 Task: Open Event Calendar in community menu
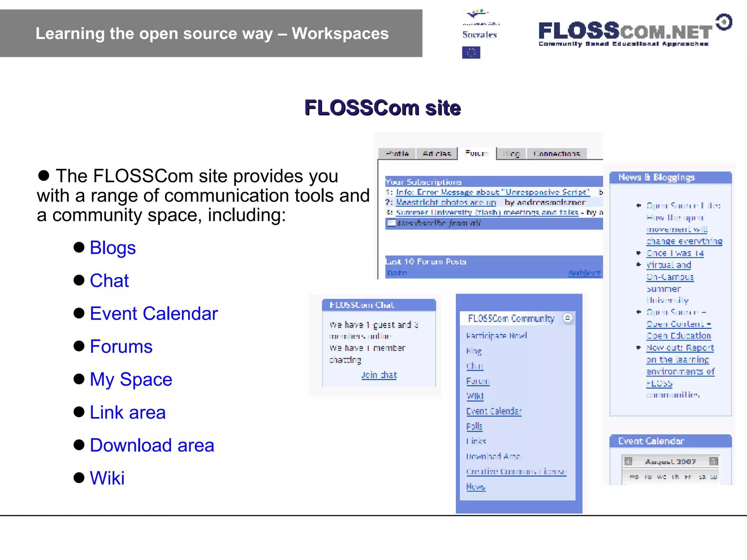tap(494, 411)
